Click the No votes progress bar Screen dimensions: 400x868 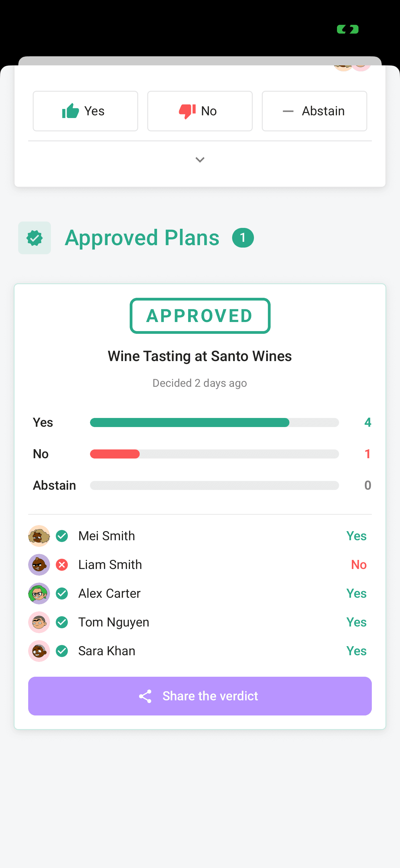click(x=215, y=454)
